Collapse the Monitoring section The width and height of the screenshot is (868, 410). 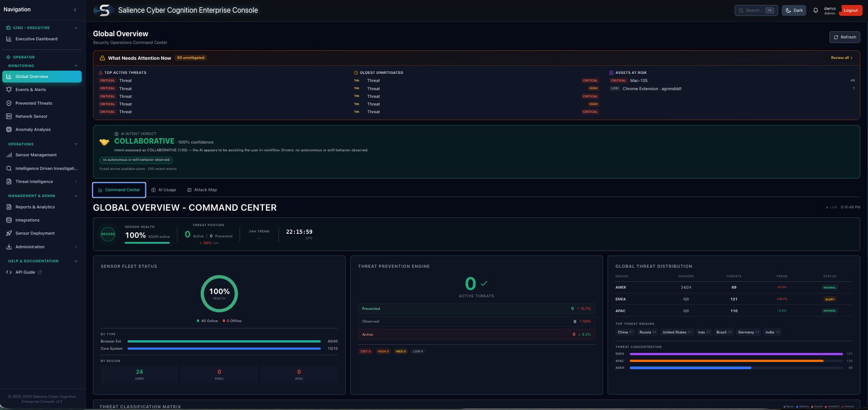(x=76, y=66)
